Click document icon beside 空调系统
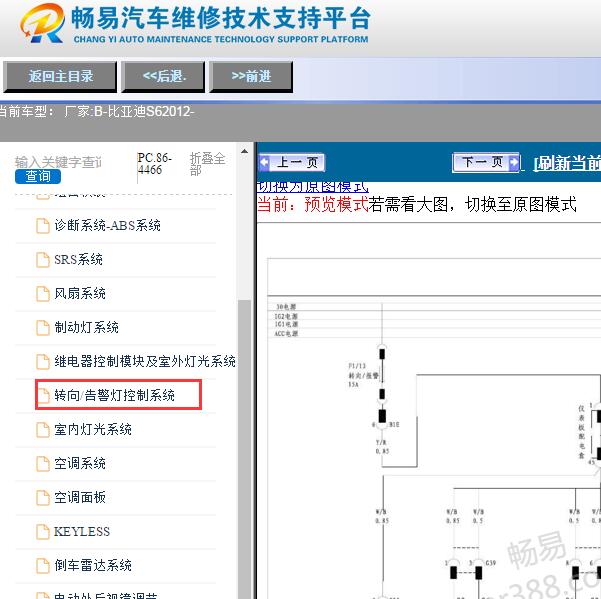The image size is (601, 599). 43,464
